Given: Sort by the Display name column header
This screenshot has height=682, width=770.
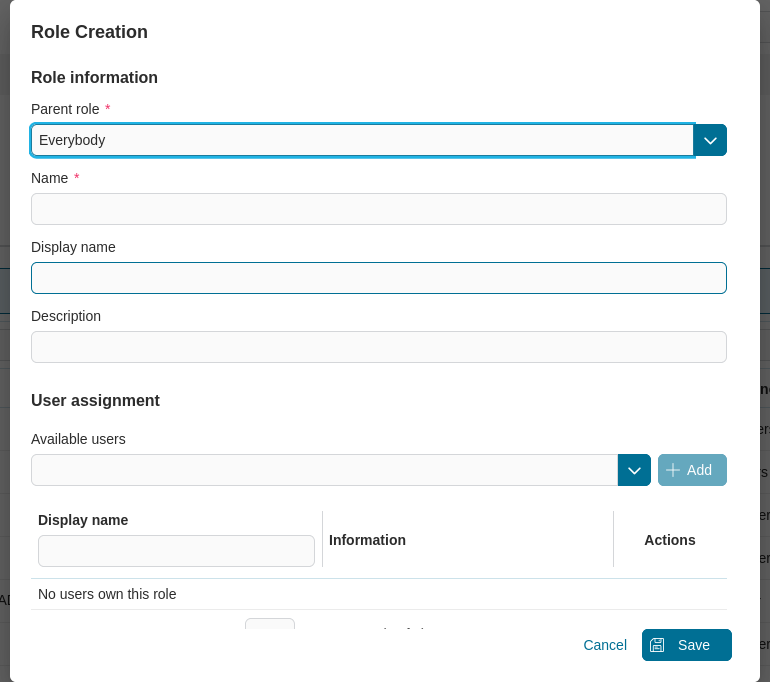Looking at the screenshot, I should coord(83,520).
